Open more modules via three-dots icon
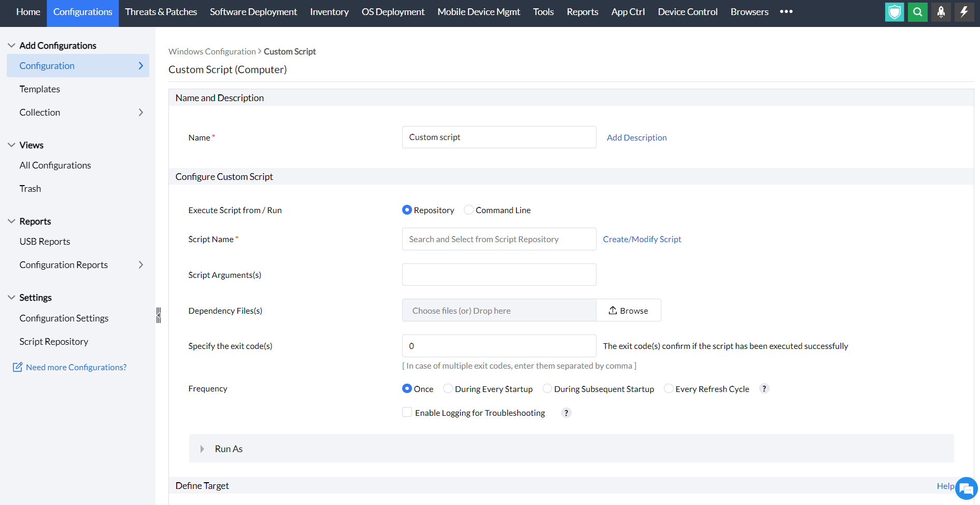Screen dimensions: 980x505 click(786, 12)
